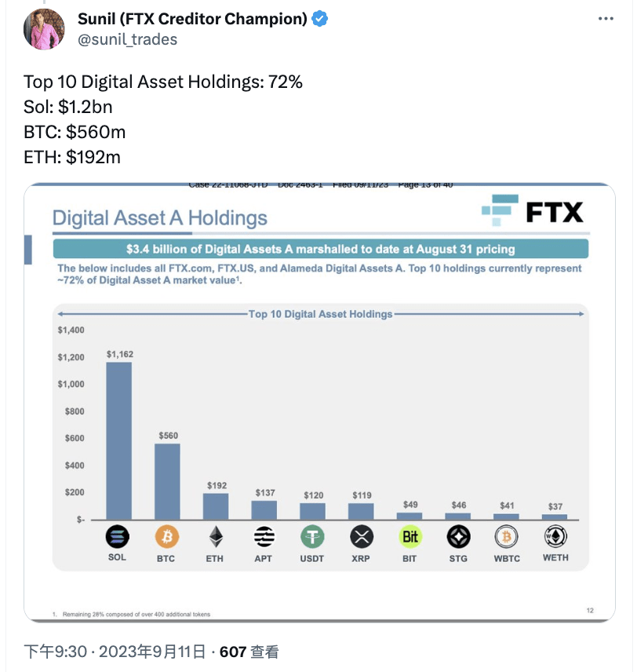The height and width of the screenshot is (672, 637).
Task: Select the Bitcoin icon below the BTC bar
Action: [x=166, y=538]
